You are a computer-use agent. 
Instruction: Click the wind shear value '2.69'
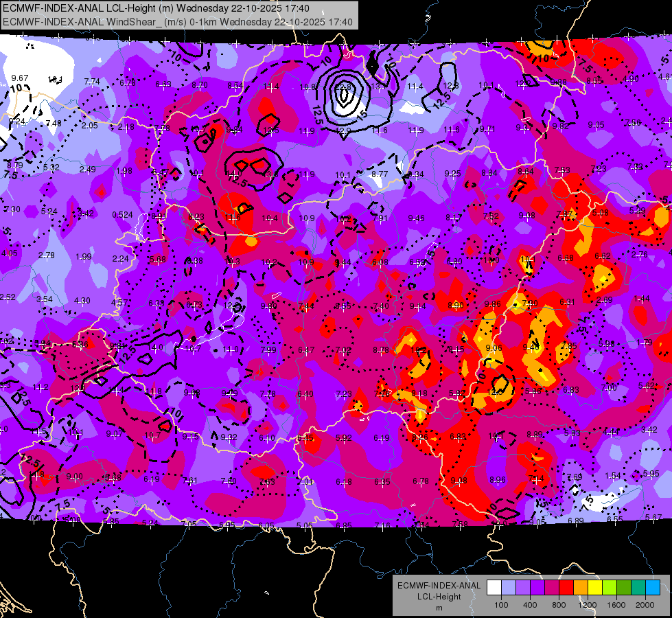point(604,300)
